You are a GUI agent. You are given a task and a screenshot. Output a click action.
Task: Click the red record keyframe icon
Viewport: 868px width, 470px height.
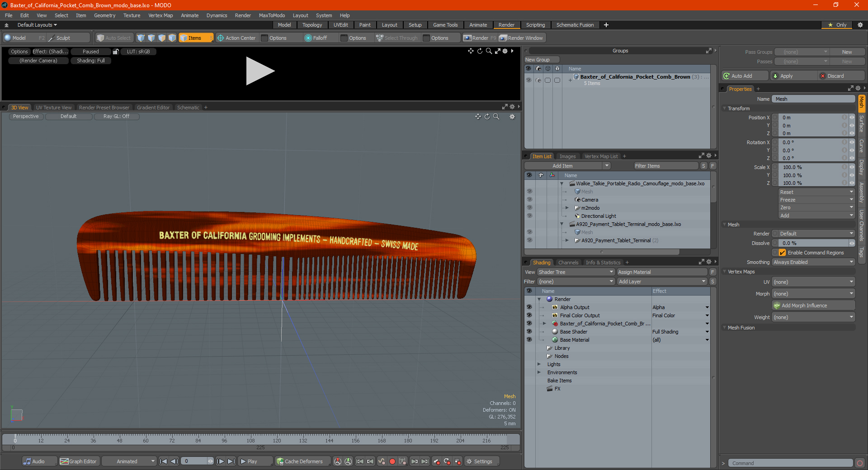[392, 461]
